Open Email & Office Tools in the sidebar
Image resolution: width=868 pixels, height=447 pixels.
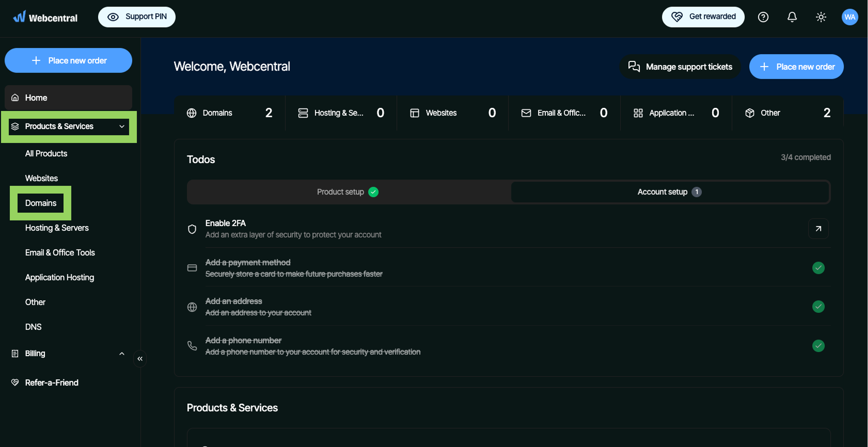click(60, 253)
